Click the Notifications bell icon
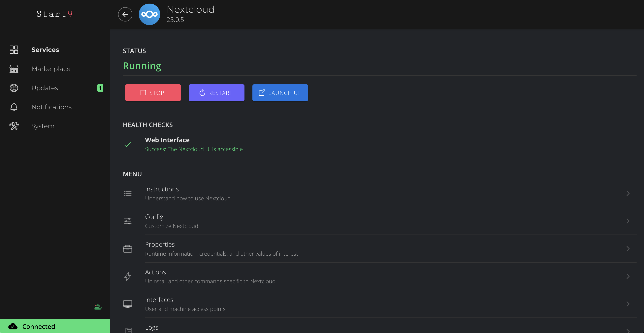The image size is (644, 333). coord(14,107)
